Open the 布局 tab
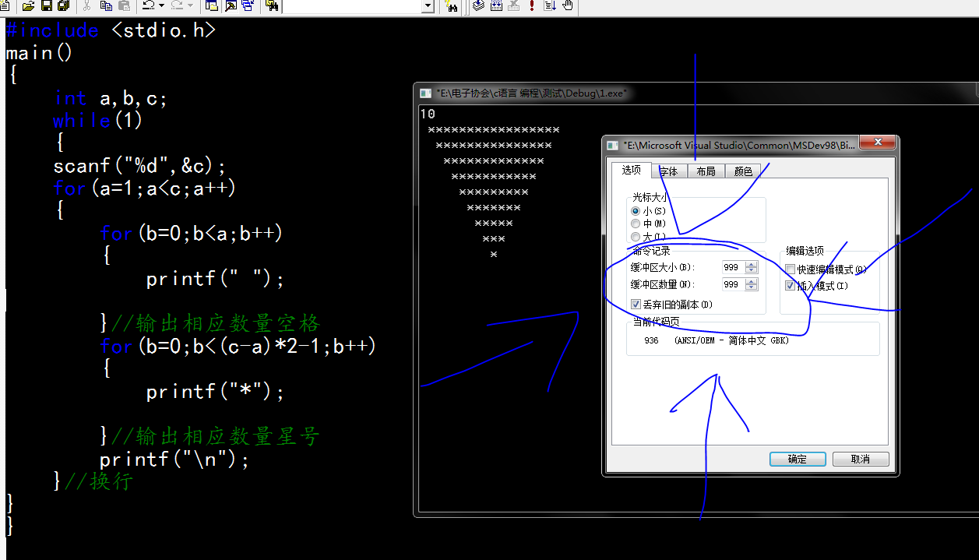This screenshot has height=560, width=979. pyautogui.click(x=706, y=171)
